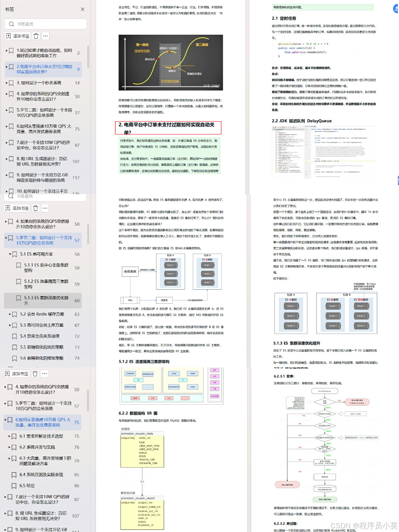
Task: Click the page number 60 beside 5.1.3 ES 集群深度优化提升
Action: pos(77,301)
